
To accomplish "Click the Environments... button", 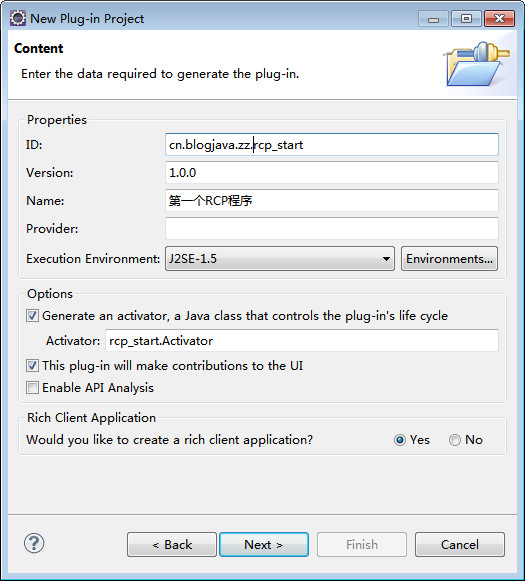I will (449, 259).
